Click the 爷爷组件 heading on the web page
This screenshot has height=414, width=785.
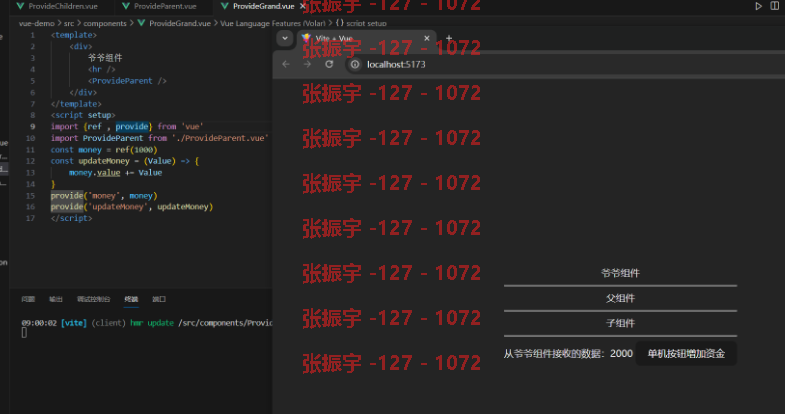click(x=620, y=273)
